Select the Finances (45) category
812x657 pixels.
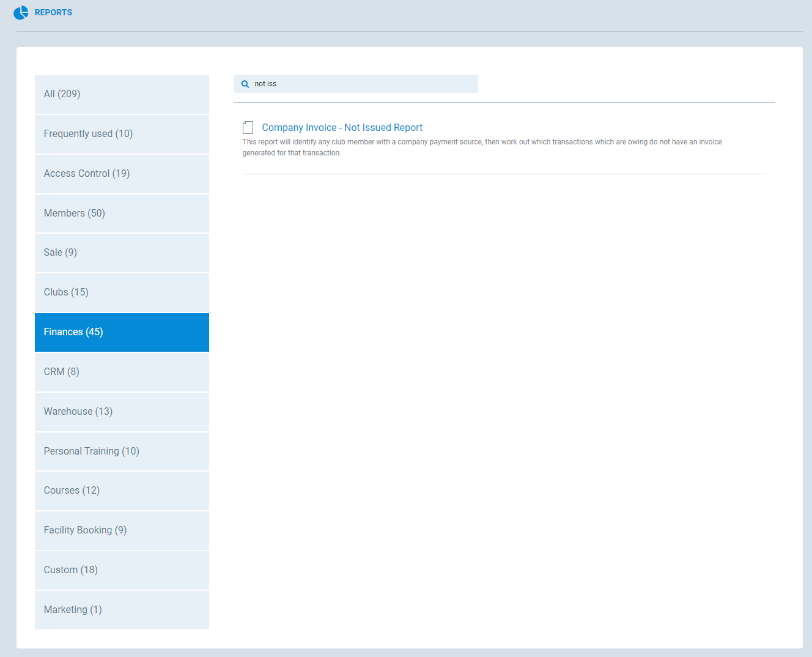[122, 332]
